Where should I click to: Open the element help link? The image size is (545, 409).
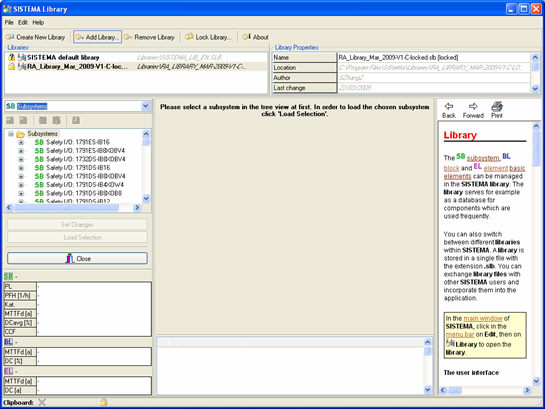(496, 168)
